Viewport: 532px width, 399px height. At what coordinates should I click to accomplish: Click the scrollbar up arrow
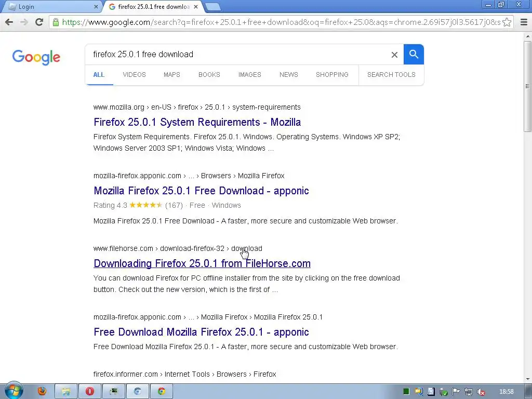pos(528,36)
